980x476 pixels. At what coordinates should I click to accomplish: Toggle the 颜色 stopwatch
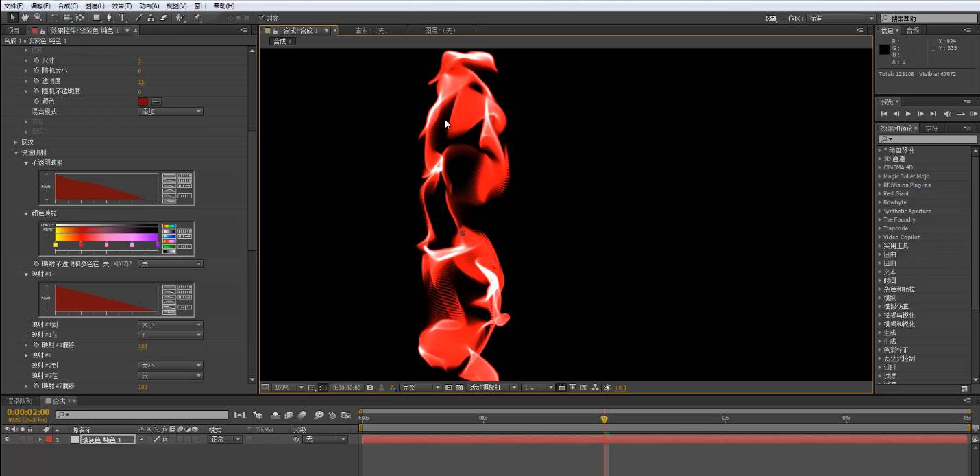[36, 101]
